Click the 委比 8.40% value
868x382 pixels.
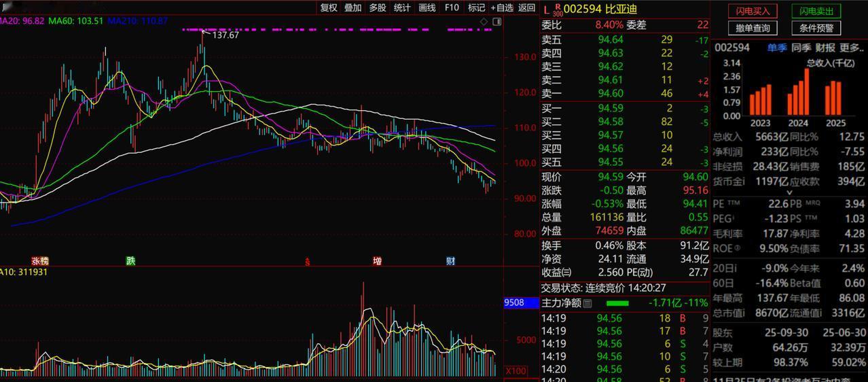click(x=609, y=24)
